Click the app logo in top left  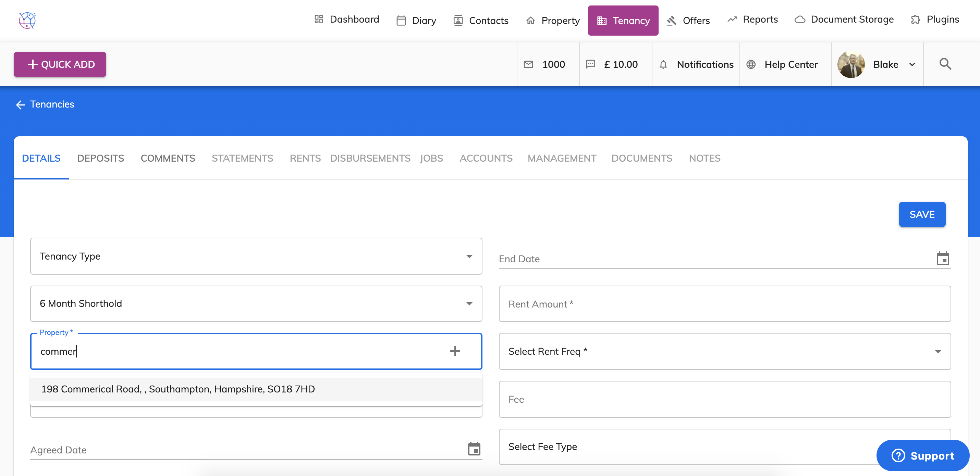27,20
